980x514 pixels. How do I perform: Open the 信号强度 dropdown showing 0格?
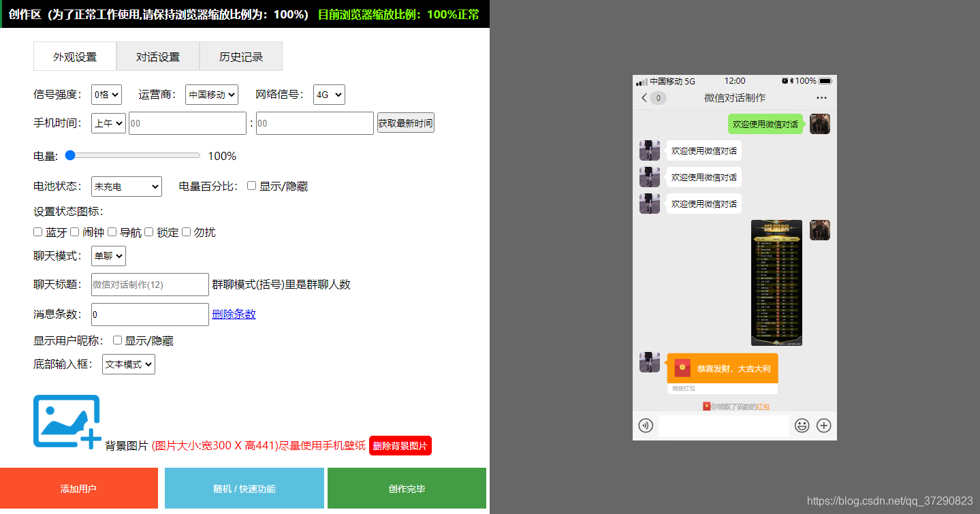(x=107, y=95)
